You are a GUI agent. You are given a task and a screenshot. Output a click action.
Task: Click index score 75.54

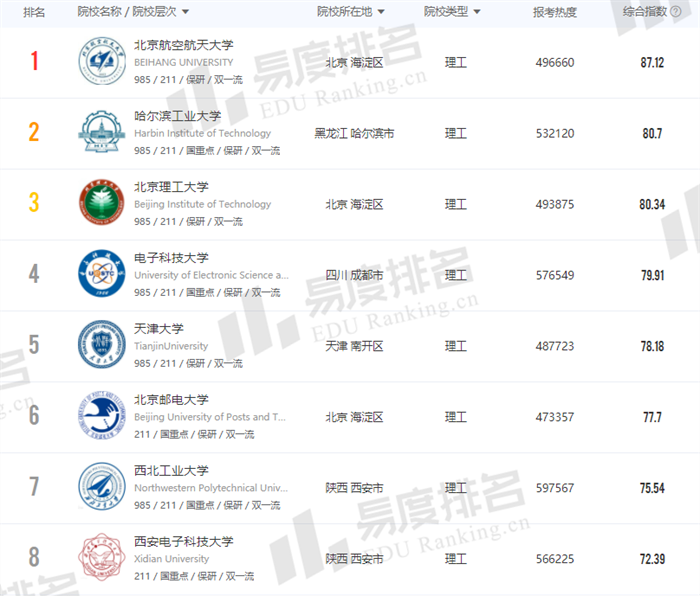click(x=652, y=488)
